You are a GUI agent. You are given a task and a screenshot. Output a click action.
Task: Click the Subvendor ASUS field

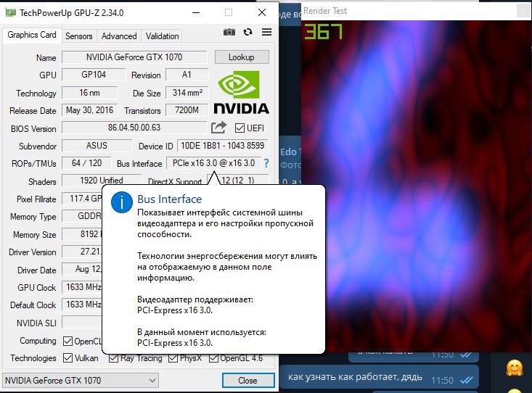[97, 146]
